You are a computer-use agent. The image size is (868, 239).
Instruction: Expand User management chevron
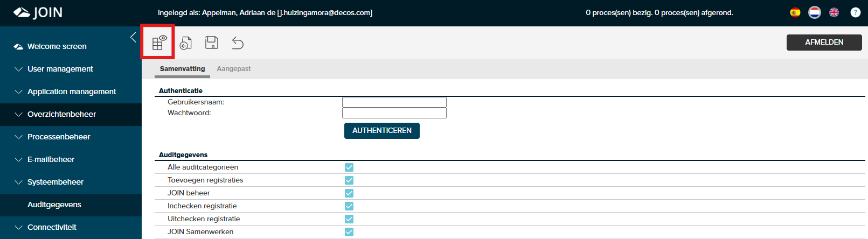(18, 69)
